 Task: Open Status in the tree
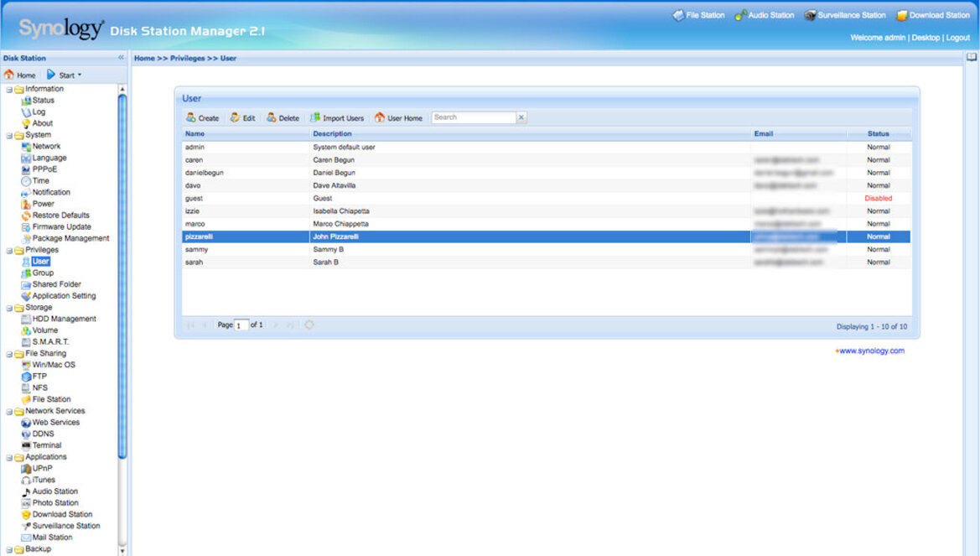pyautogui.click(x=43, y=100)
